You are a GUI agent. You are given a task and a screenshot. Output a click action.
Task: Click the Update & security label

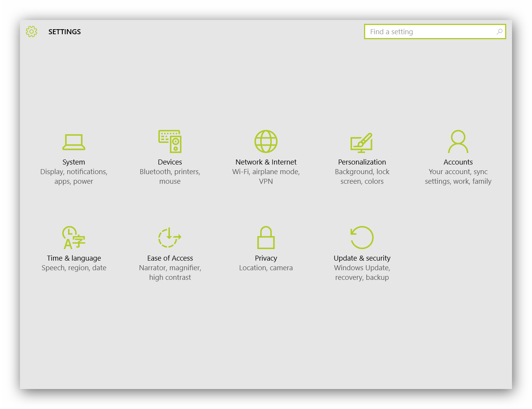tap(362, 258)
